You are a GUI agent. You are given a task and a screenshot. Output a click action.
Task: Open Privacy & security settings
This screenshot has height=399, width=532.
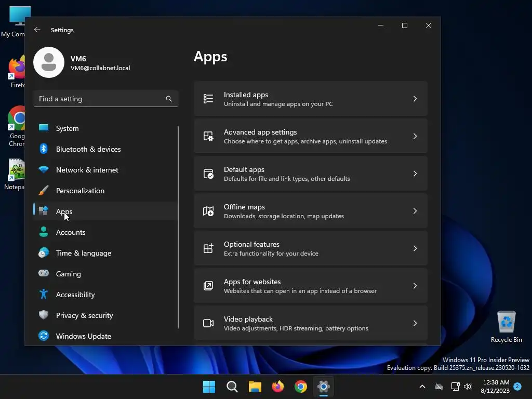pos(105,315)
